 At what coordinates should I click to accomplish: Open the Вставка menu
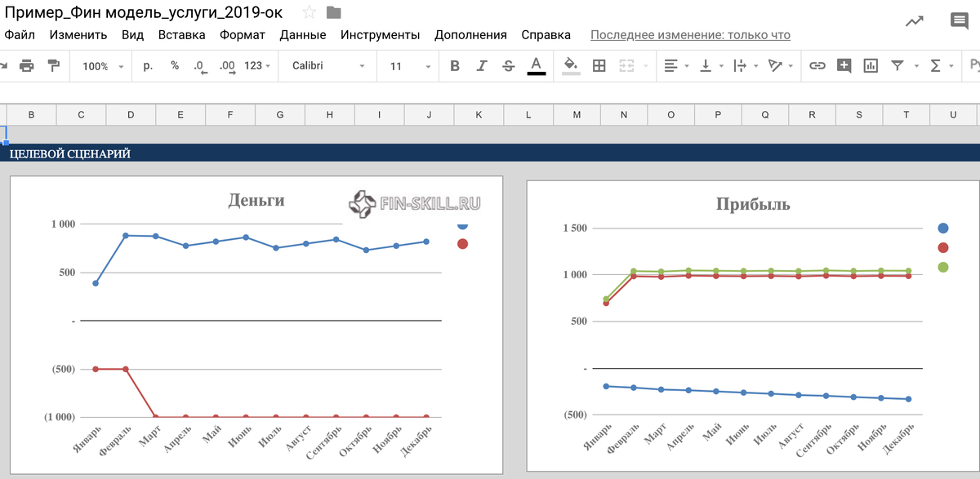tap(181, 35)
